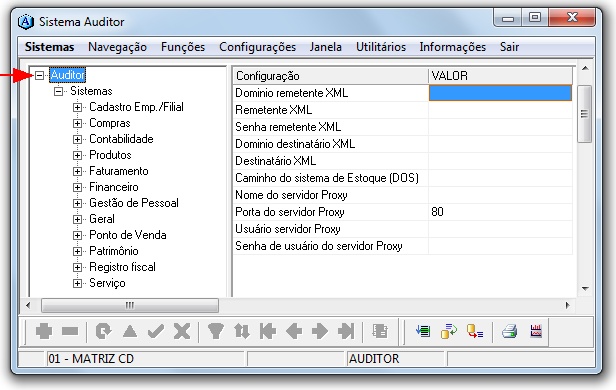Open the Sistemas menu
616x390 pixels.
pos(50,47)
